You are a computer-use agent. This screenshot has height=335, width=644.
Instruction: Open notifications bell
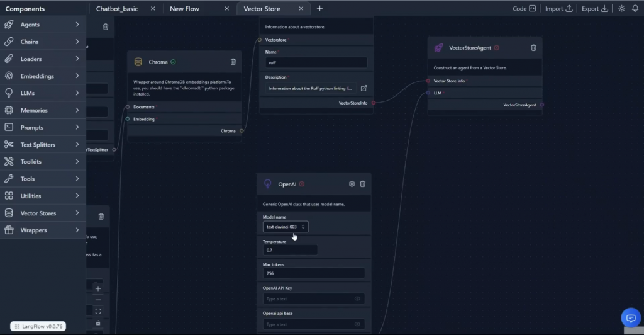[x=635, y=8]
